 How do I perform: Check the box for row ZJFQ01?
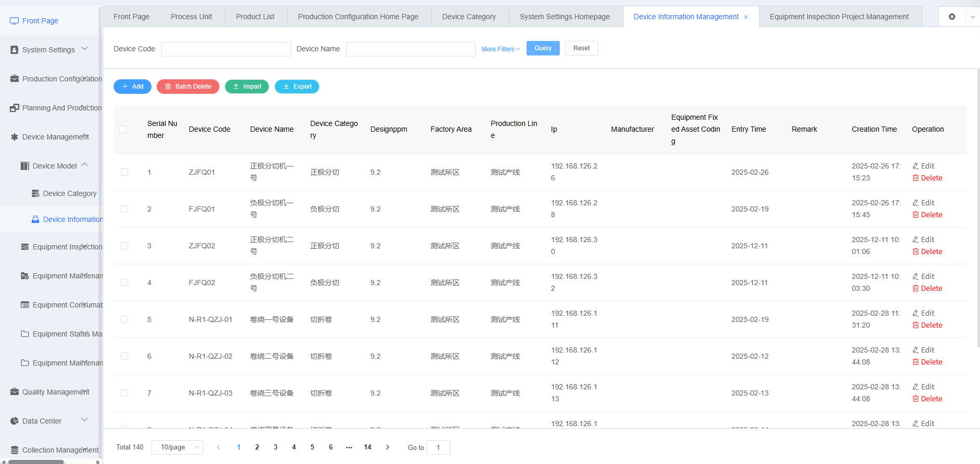[125, 172]
